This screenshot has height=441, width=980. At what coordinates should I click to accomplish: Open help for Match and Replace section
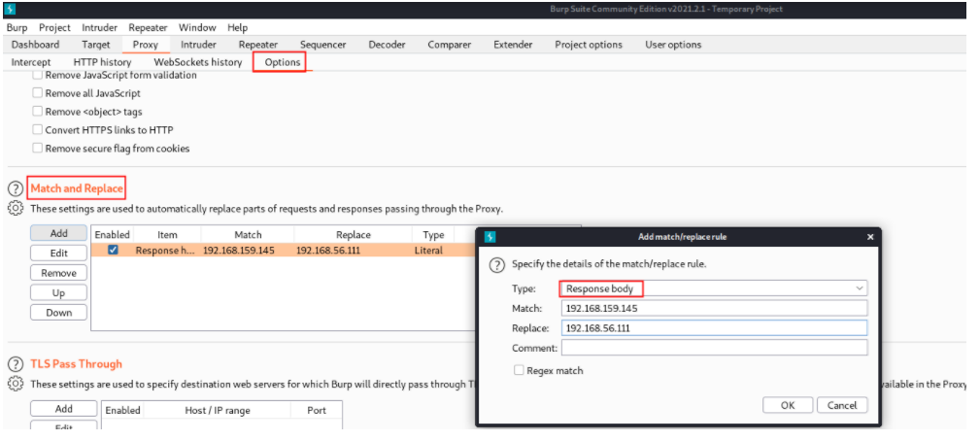(16, 188)
